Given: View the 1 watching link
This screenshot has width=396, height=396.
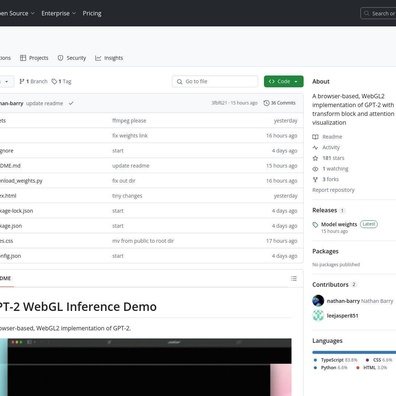Looking at the screenshot, I should (335, 169).
